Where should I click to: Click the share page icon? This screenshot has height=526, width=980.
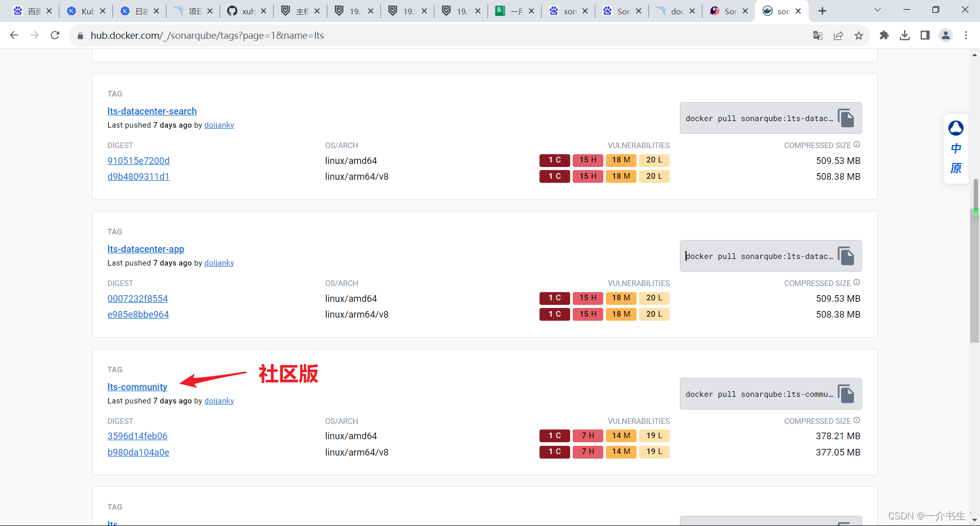[838, 35]
